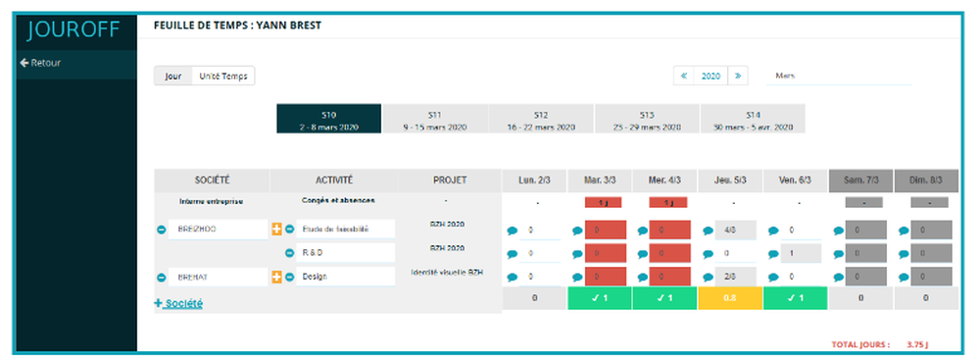Add an activity to BREHAT with orange plus

[x=276, y=277]
